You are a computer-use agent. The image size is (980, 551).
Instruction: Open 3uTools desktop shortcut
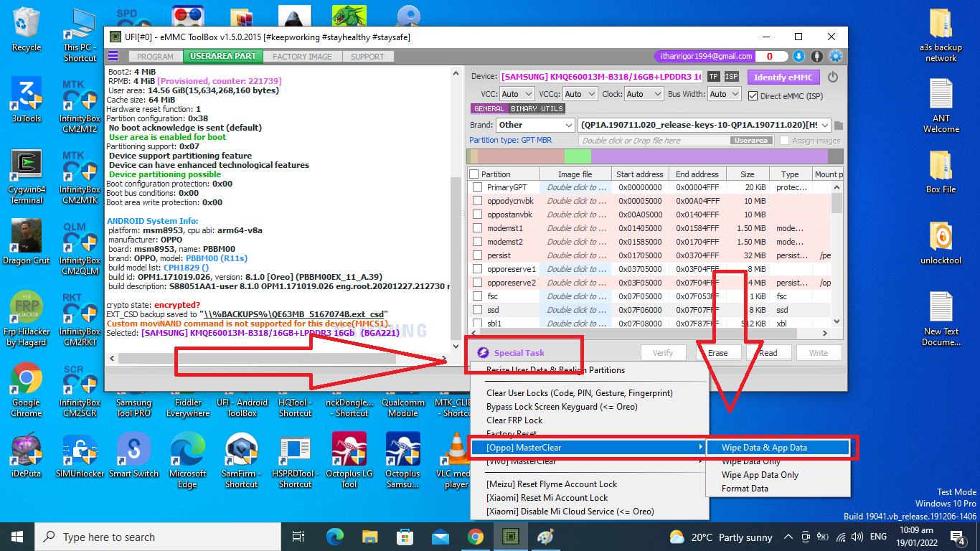click(27, 100)
